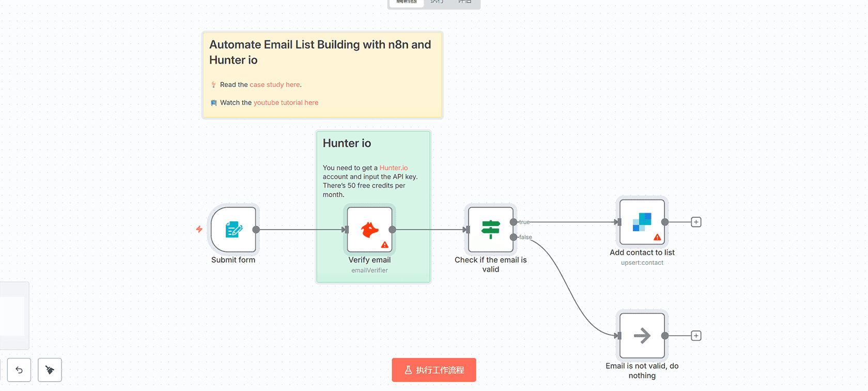Click the canvas minimap panel
The width and height of the screenshot is (868, 391).
(x=13, y=315)
